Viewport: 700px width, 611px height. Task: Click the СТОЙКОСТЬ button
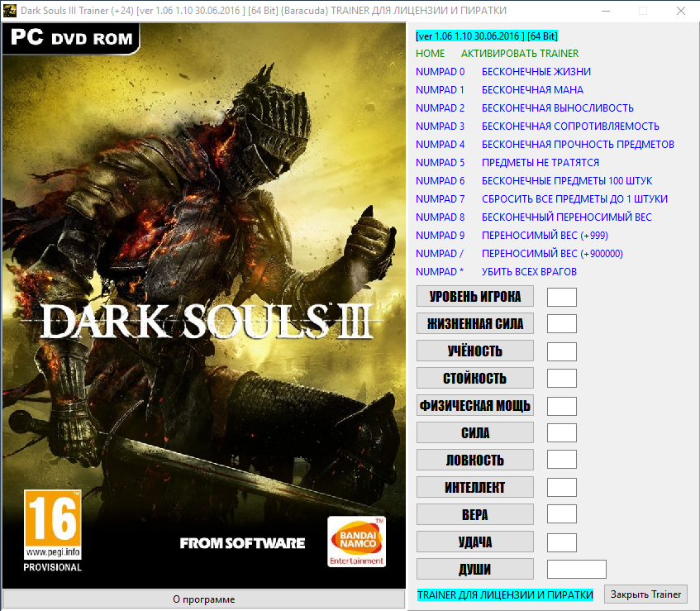[475, 379]
